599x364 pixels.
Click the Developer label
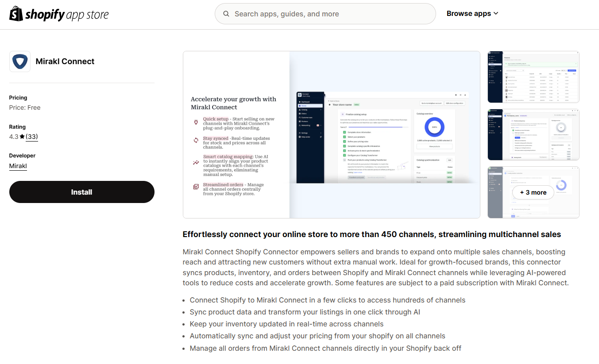click(22, 156)
